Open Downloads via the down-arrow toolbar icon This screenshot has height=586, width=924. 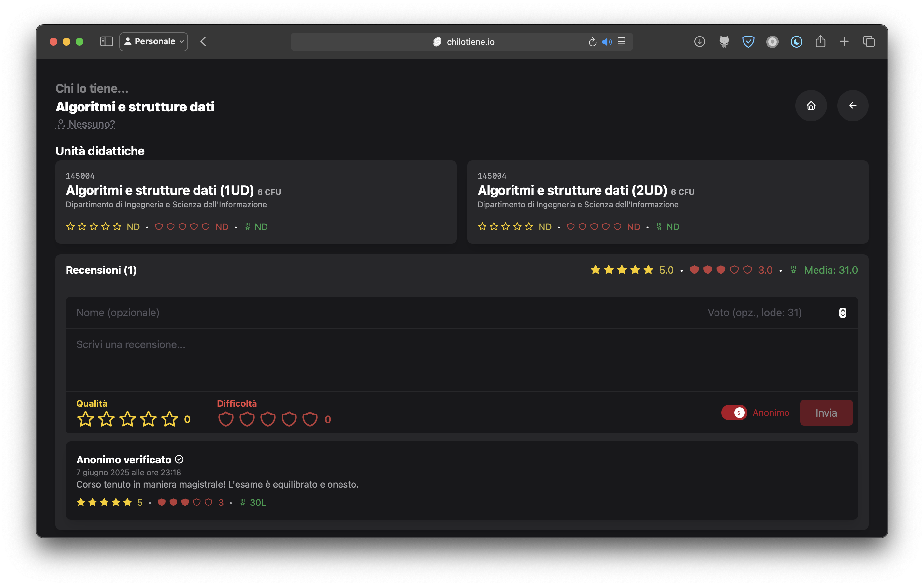tap(700, 41)
